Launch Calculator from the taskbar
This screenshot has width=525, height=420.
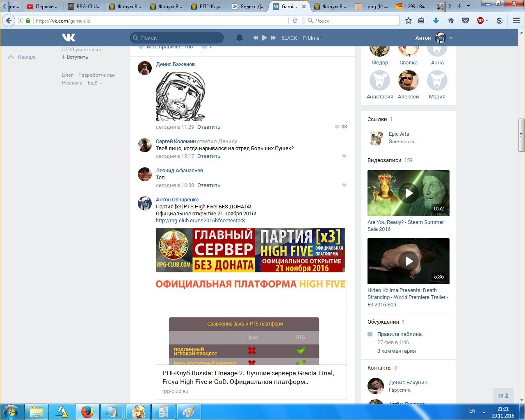[x=163, y=412]
